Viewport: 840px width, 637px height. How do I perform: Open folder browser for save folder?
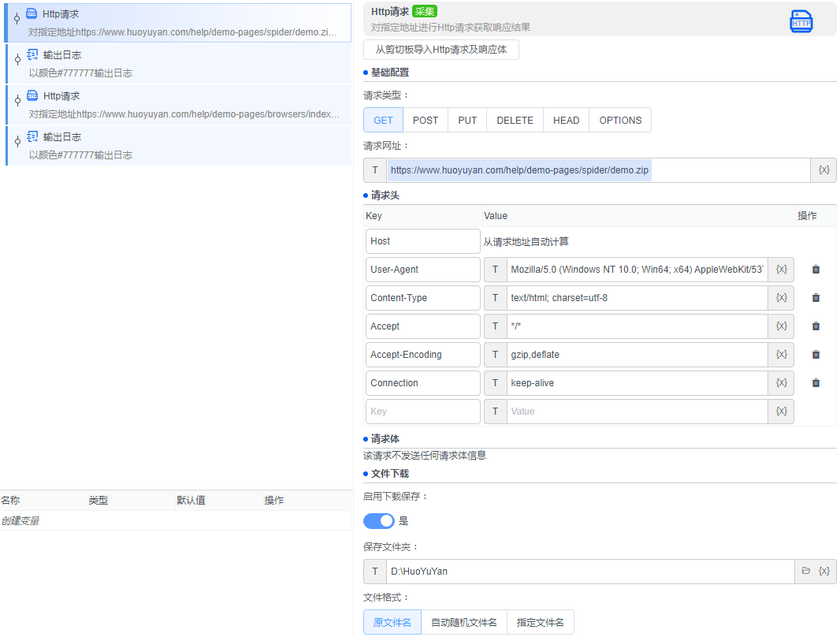(x=805, y=571)
